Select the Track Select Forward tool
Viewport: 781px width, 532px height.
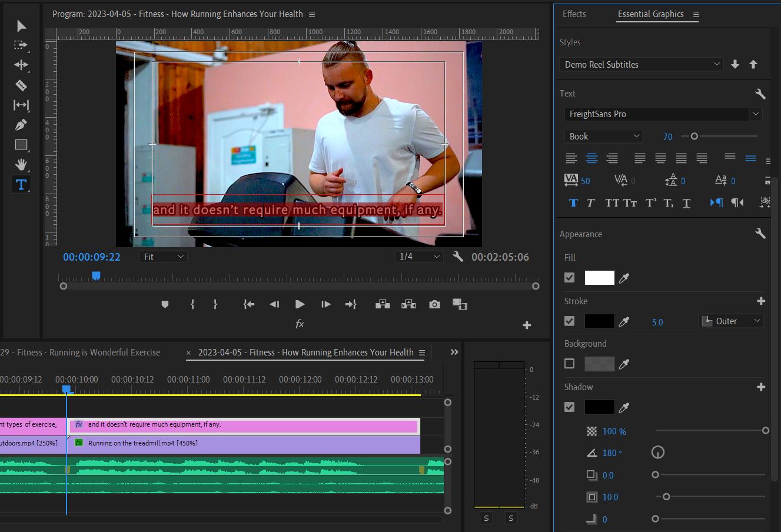tap(21, 45)
